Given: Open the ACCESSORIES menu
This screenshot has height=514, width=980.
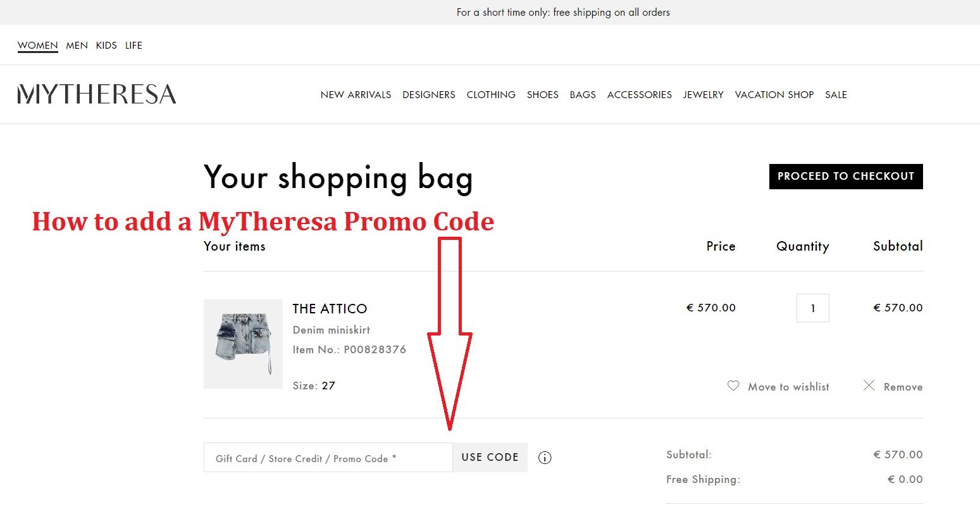Looking at the screenshot, I should tap(639, 94).
